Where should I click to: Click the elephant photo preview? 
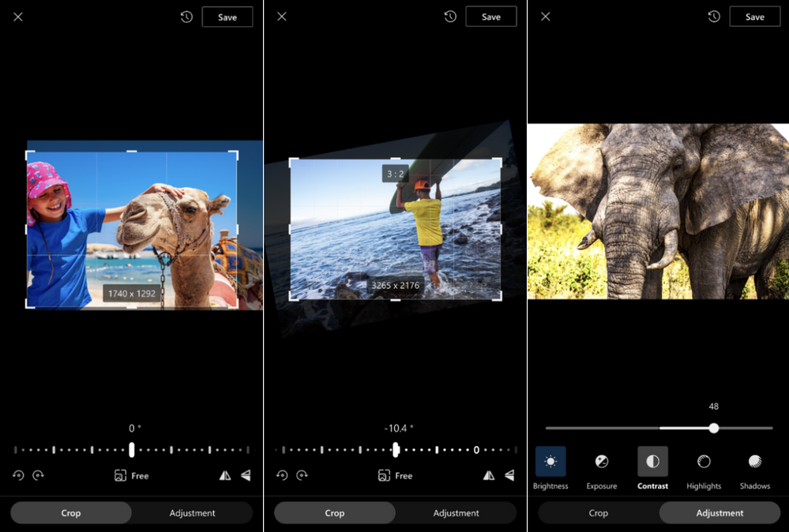pos(658,212)
